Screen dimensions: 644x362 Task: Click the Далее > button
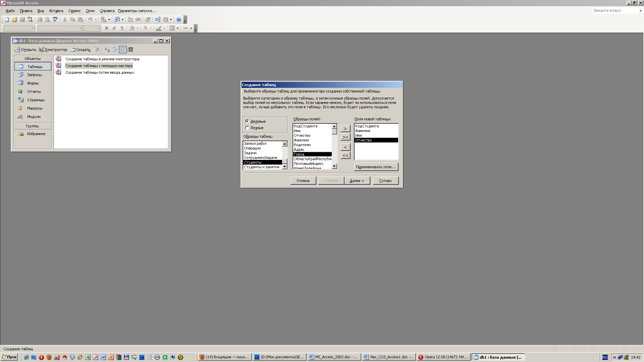(x=357, y=181)
